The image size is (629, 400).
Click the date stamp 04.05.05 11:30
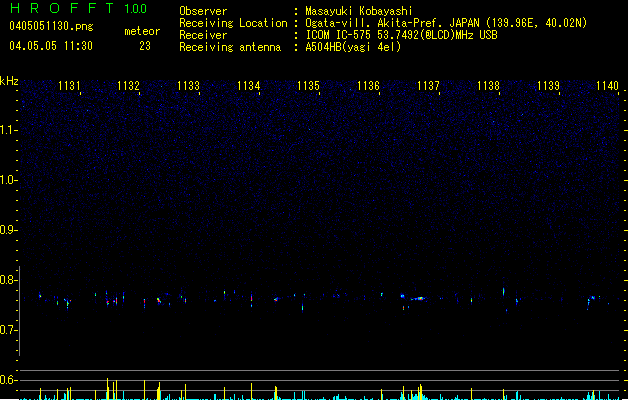tap(51, 46)
